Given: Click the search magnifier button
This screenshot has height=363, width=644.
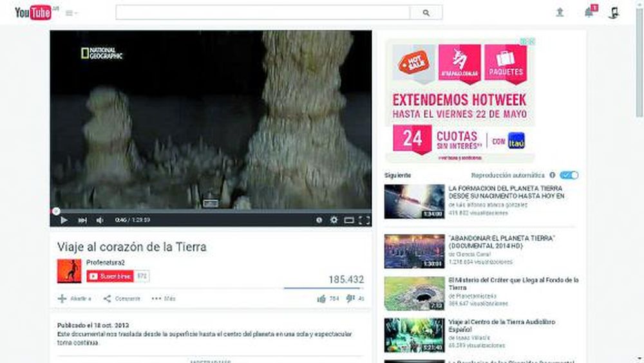Looking at the screenshot, I should pyautogui.click(x=426, y=13).
